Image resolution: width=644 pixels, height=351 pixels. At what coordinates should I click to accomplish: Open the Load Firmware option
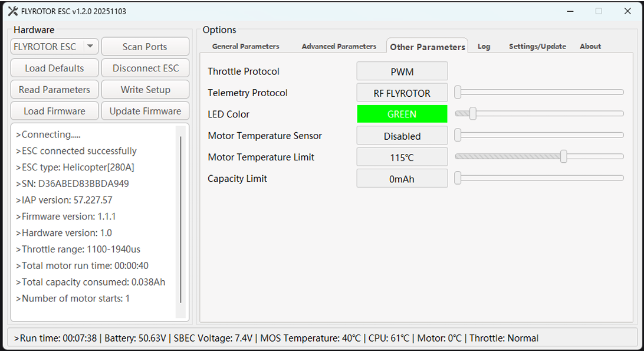coord(54,111)
